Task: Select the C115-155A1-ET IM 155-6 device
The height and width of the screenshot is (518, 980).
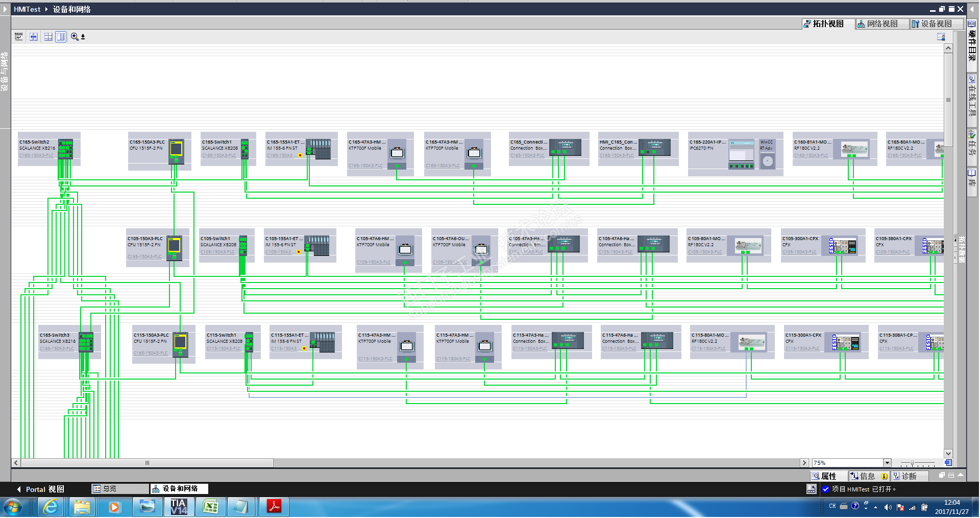Action: point(306,342)
